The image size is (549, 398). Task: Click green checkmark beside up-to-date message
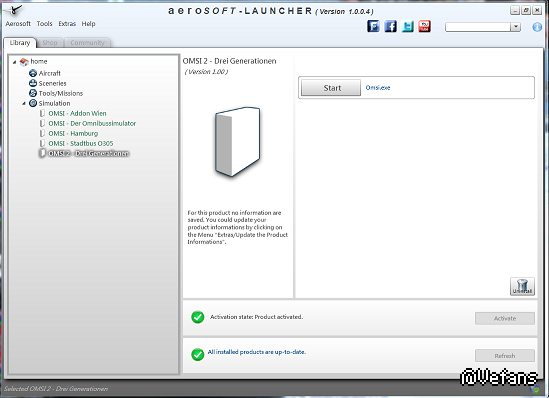(x=198, y=355)
